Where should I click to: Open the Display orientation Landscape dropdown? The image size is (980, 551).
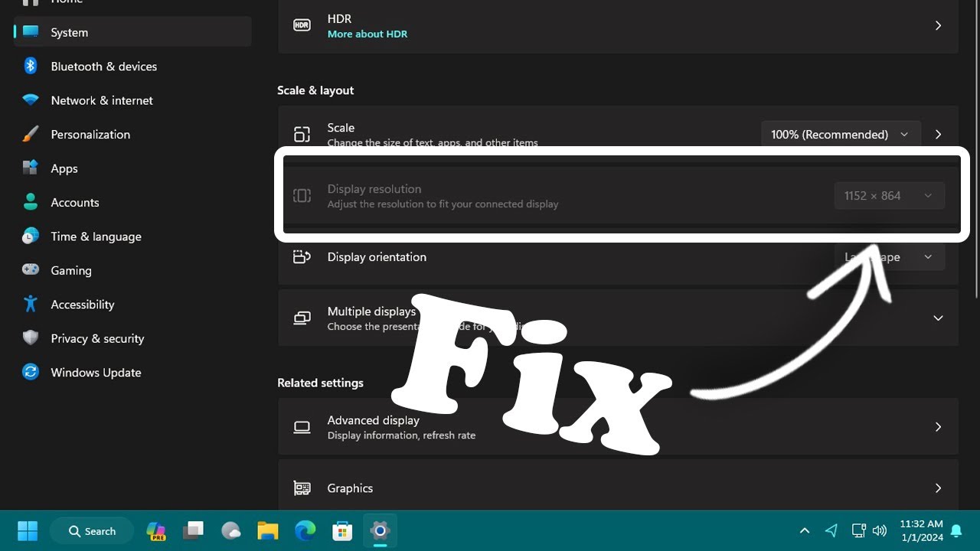click(889, 257)
